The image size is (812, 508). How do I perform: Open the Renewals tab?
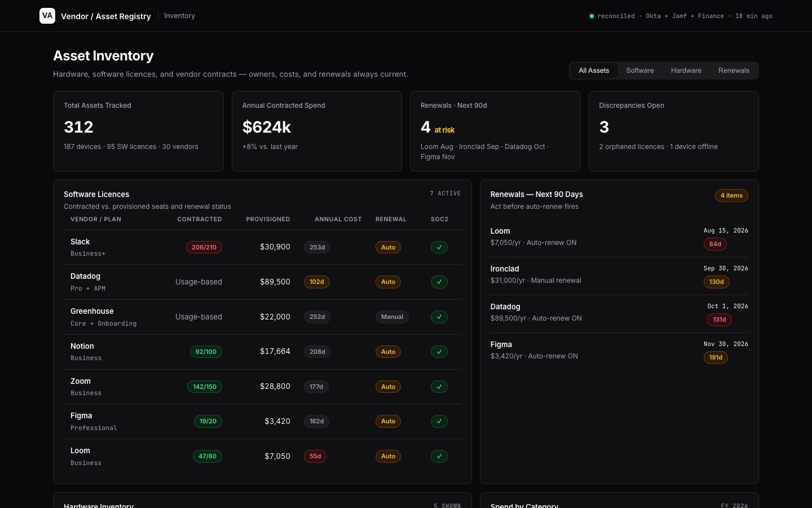click(734, 71)
